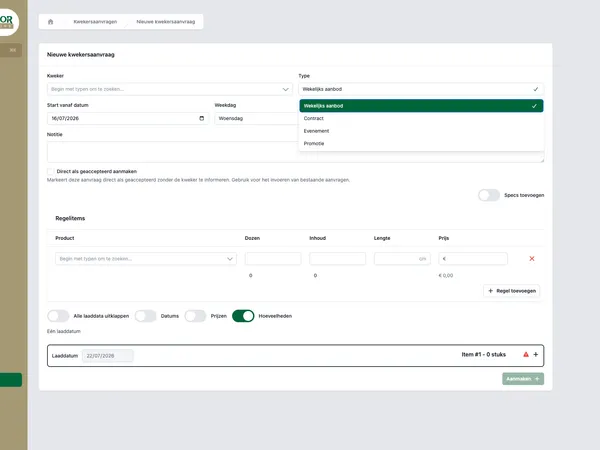Click the 'Regelitems' section heading

(x=70, y=218)
